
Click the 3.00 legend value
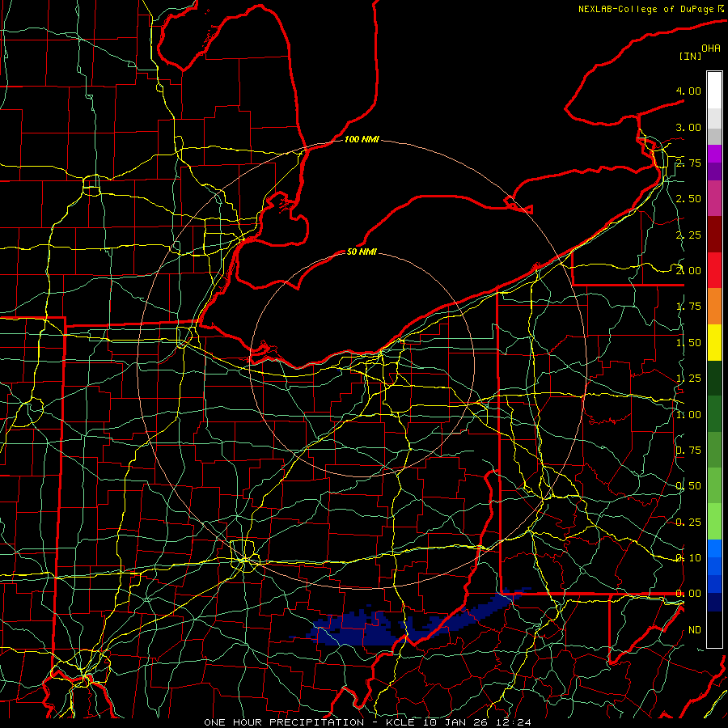(x=688, y=127)
